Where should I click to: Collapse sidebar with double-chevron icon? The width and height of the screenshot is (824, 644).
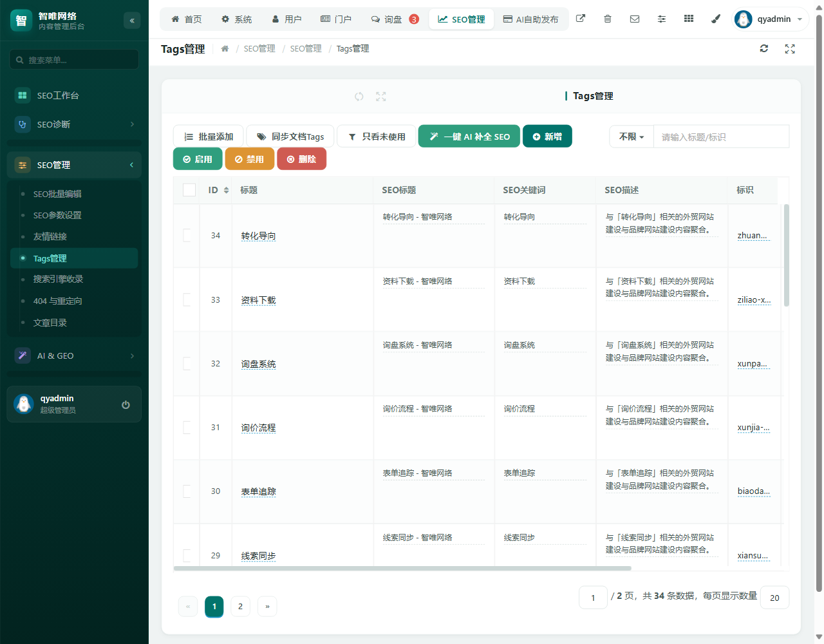(132, 21)
